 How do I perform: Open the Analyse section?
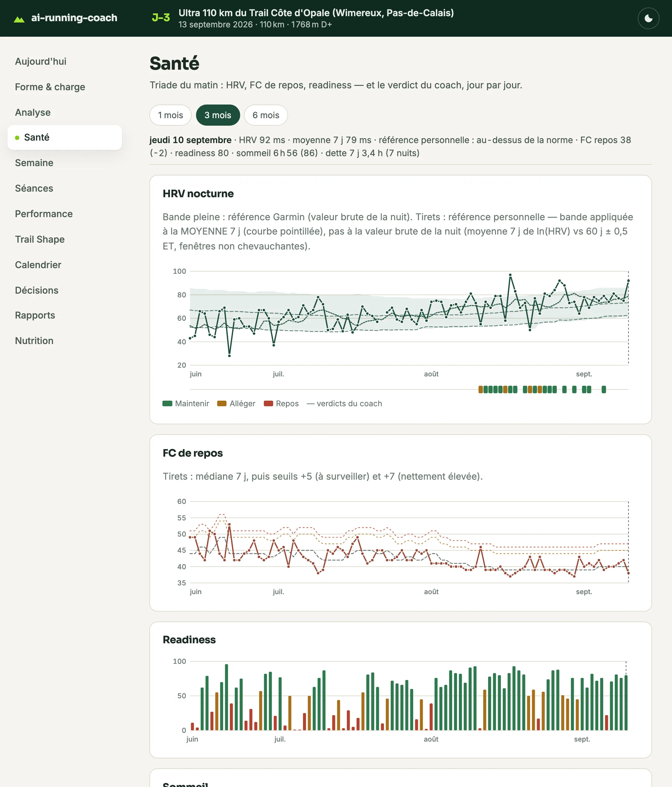[33, 112]
